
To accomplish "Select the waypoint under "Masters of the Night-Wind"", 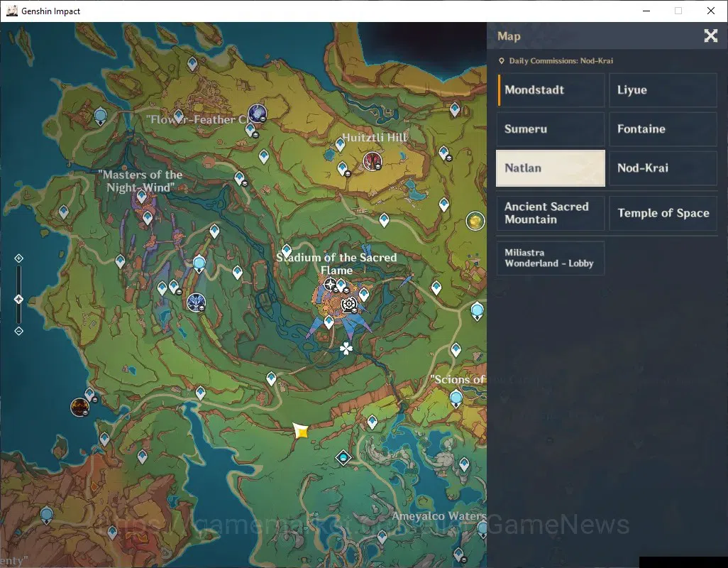I will click(142, 196).
